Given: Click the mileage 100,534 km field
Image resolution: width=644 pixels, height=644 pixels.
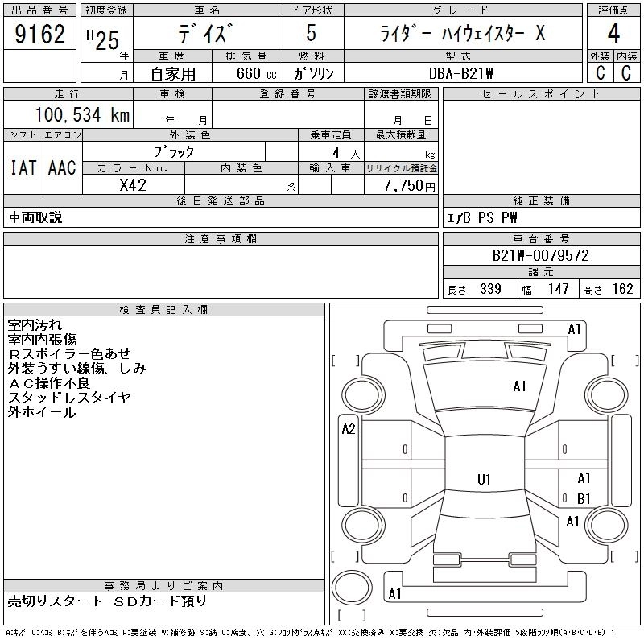Looking at the screenshot, I should (68, 114).
